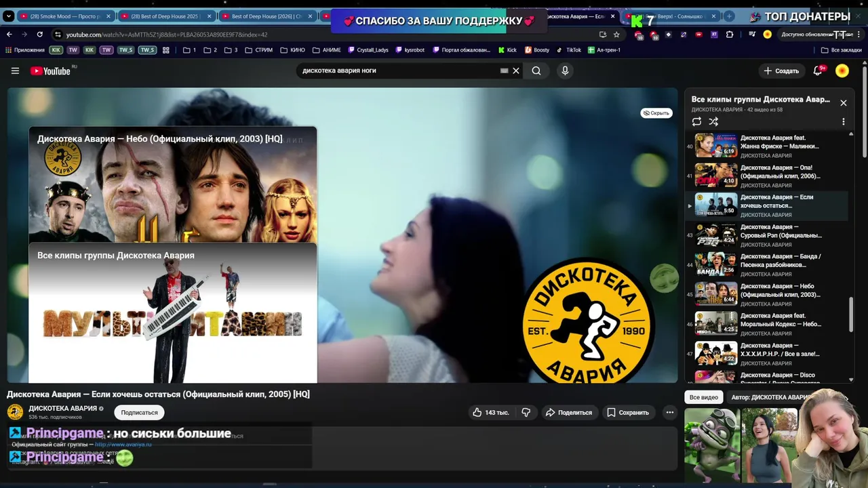Switch to Smoke Mood browser tab
Screen dimensions: 868x488
click(66, 16)
